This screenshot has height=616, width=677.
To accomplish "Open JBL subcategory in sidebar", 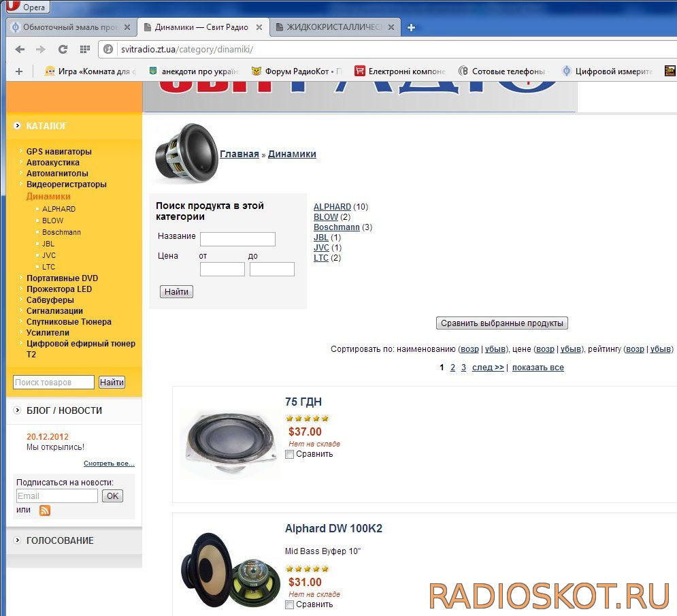I will (48, 244).
